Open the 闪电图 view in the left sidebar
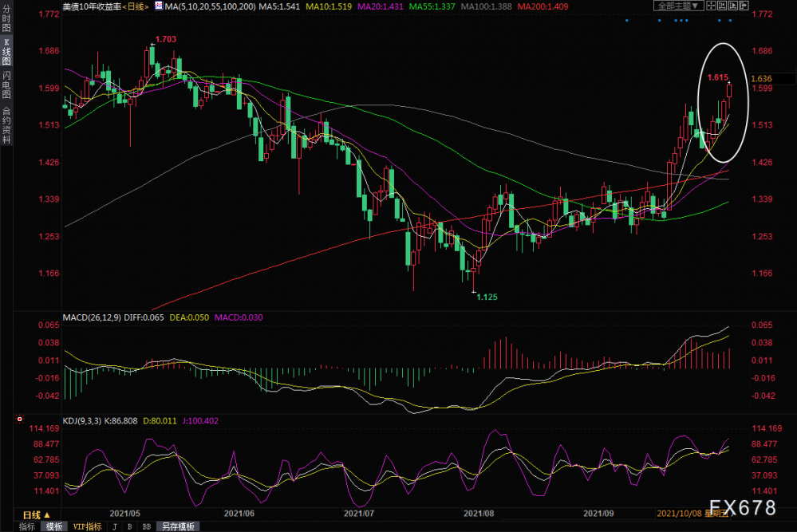 6,85
